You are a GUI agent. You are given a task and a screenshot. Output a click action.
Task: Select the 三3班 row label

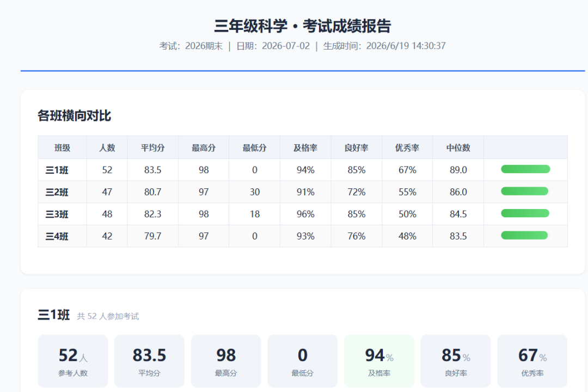coord(57,215)
